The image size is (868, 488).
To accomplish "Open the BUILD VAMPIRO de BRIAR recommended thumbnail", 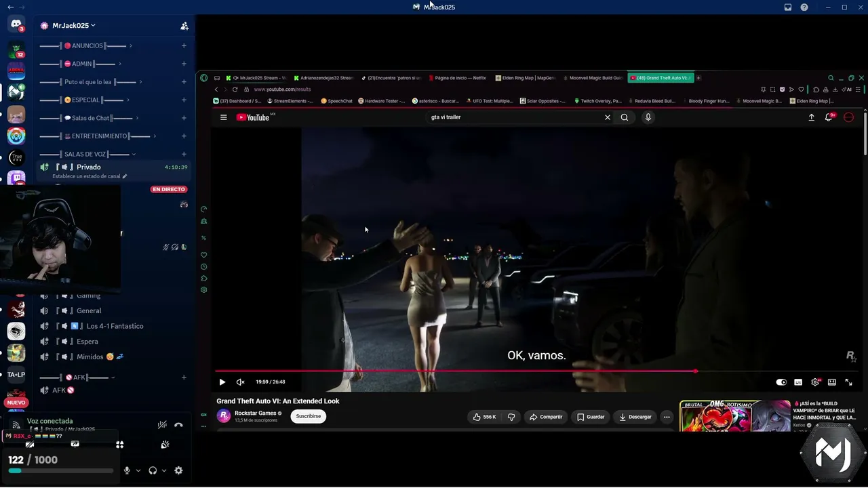I will (x=735, y=415).
